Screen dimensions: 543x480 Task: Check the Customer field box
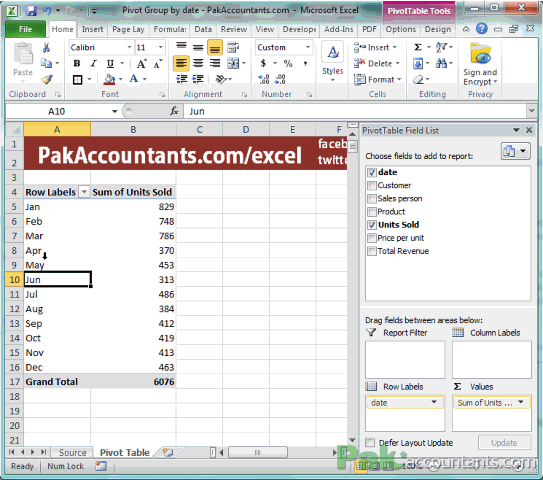[x=372, y=186]
